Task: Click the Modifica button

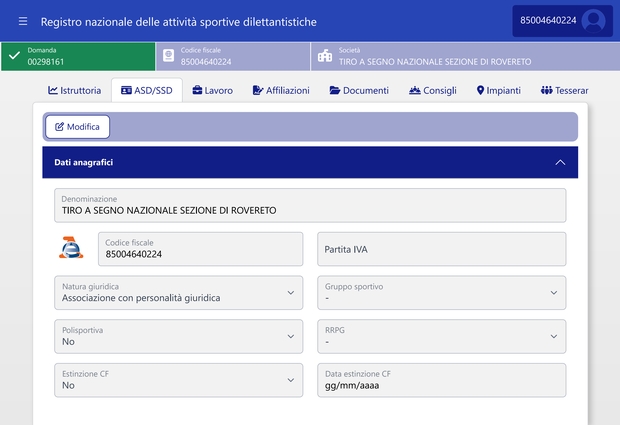Action: (78, 127)
